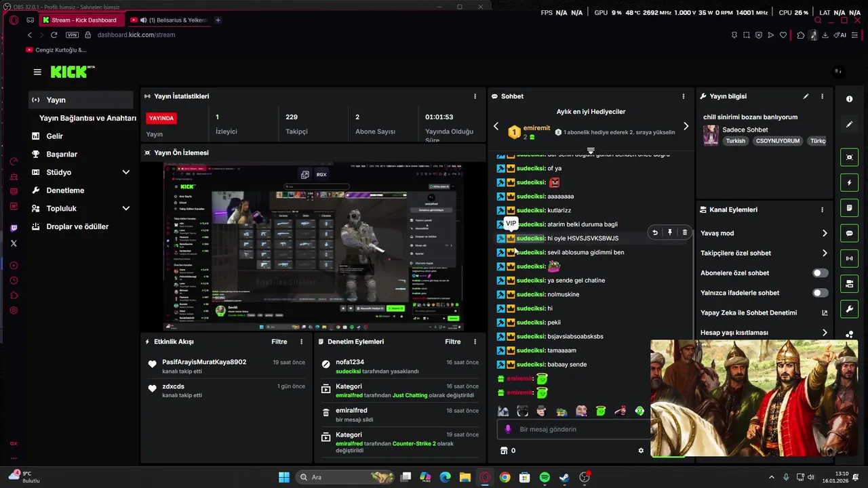
Task: Open Windows Start menu
Action: tap(284, 477)
